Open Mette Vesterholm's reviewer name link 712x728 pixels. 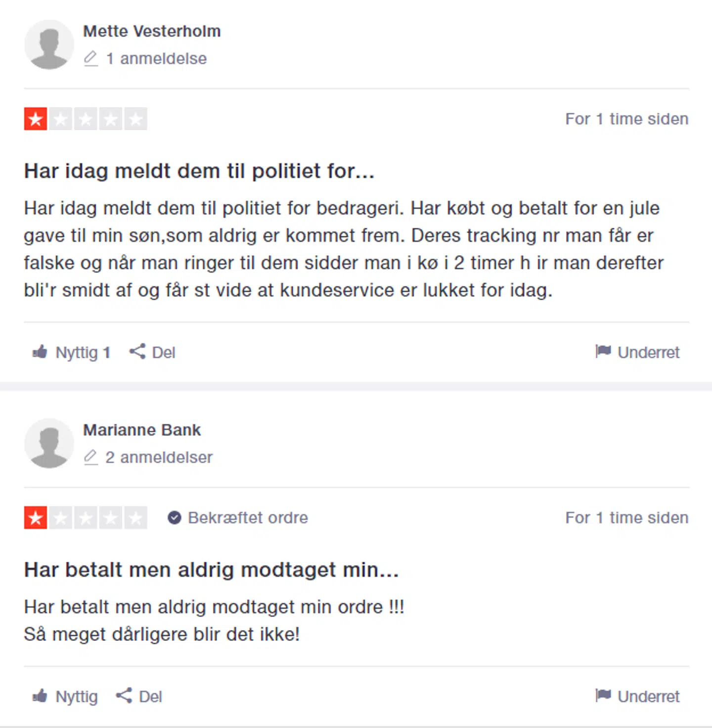(152, 31)
